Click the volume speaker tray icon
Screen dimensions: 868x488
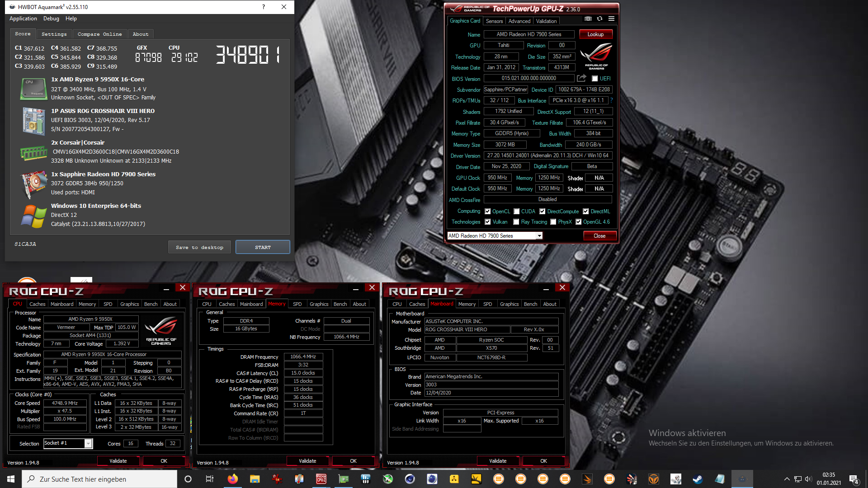(x=808, y=479)
